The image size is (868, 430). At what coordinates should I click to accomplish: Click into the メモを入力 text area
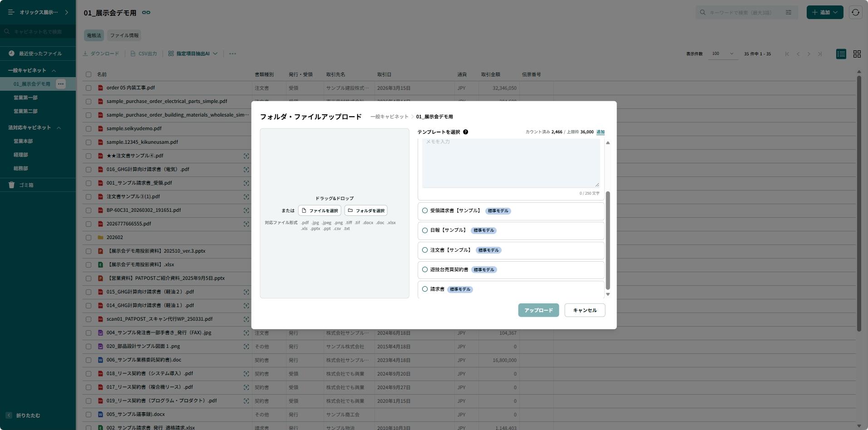511,163
